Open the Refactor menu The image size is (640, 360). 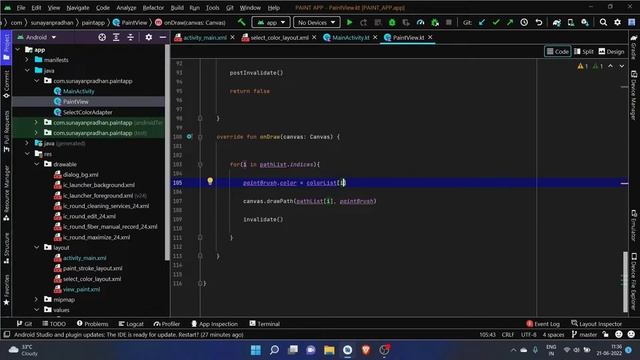pos(153,8)
